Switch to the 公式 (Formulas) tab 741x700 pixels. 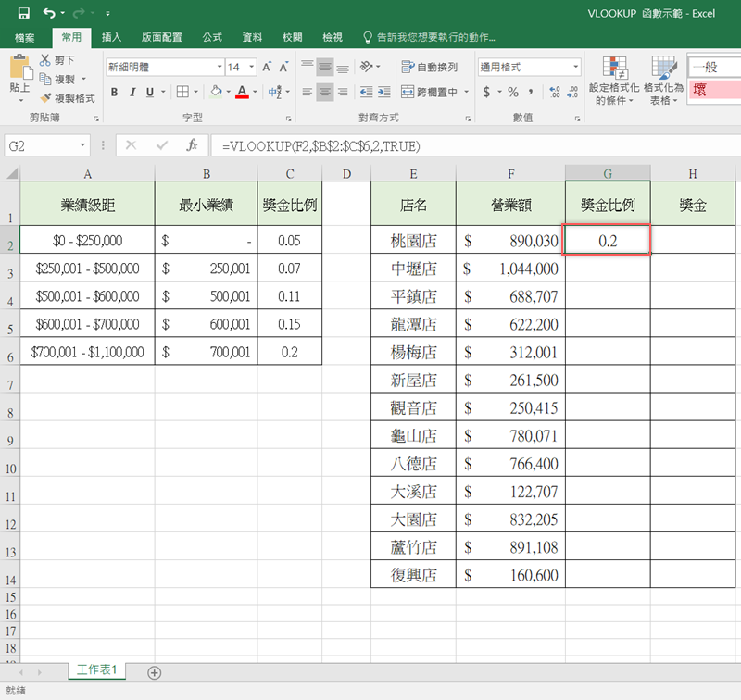point(211,37)
